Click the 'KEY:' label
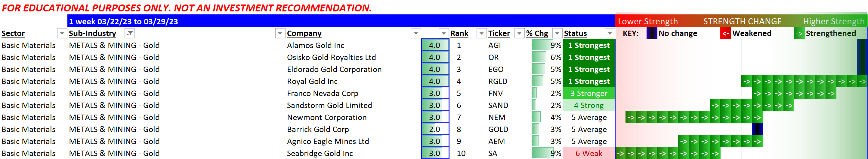The image size is (868, 159). click(630, 33)
